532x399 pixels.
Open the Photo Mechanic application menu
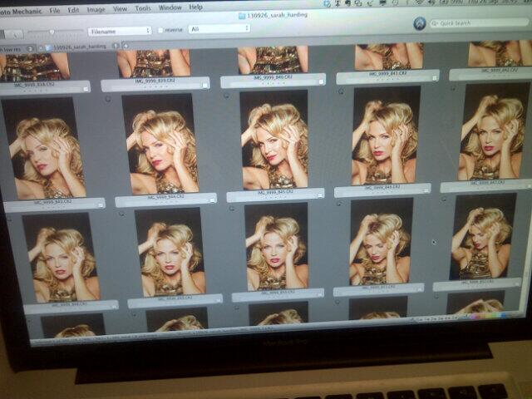click(x=20, y=12)
